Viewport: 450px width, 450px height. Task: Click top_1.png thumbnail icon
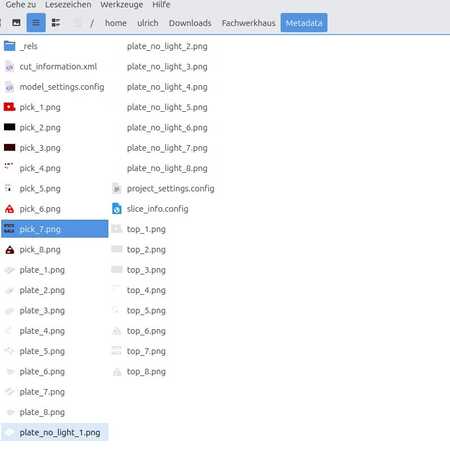[117, 229]
